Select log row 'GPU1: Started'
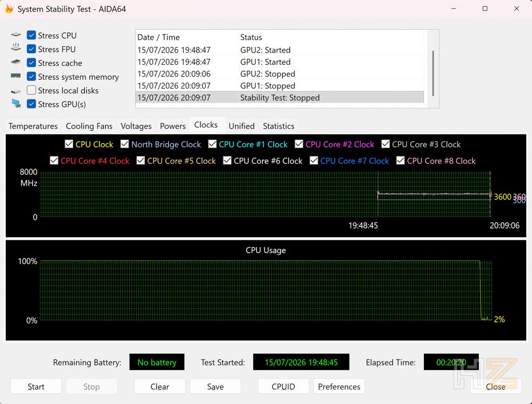The width and height of the screenshot is (532, 404). point(280,62)
